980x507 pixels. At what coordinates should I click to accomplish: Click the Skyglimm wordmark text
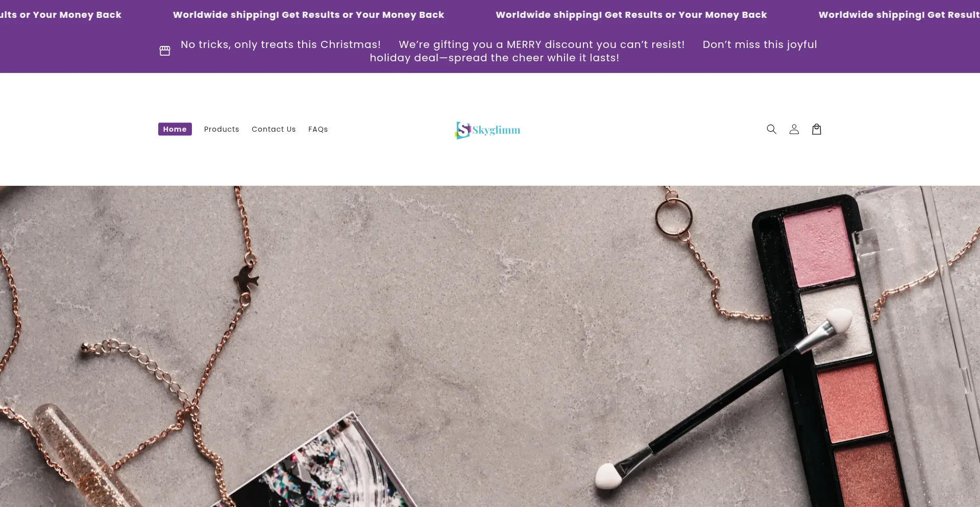[496, 130]
